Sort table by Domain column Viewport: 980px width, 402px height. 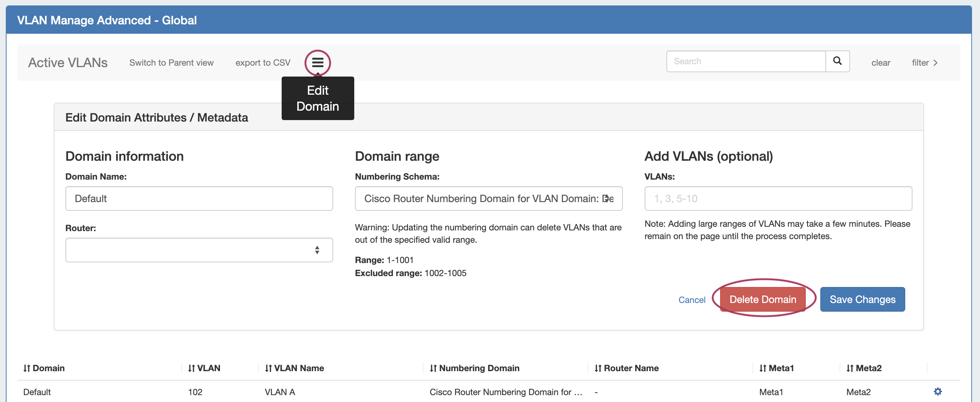pos(44,368)
